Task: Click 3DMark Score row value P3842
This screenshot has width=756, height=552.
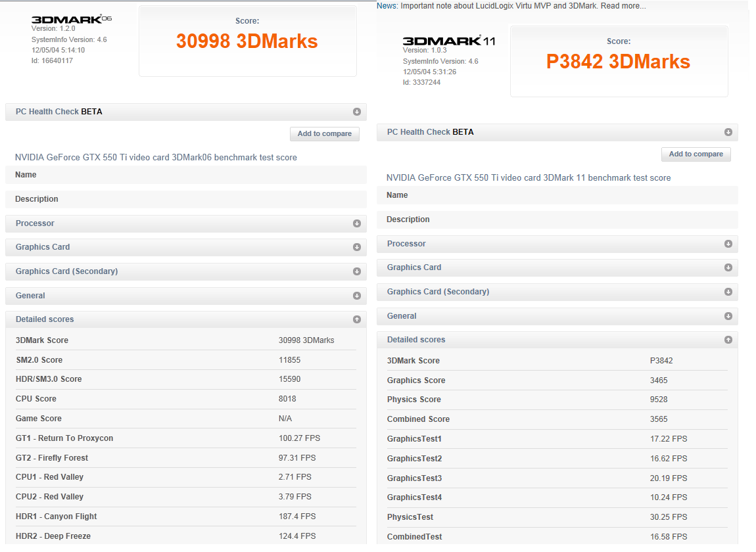Action: [661, 361]
